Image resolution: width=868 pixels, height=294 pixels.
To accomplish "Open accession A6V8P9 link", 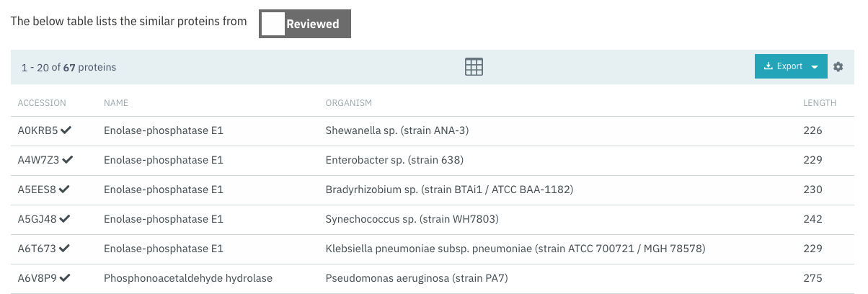I will [x=38, y=278].
